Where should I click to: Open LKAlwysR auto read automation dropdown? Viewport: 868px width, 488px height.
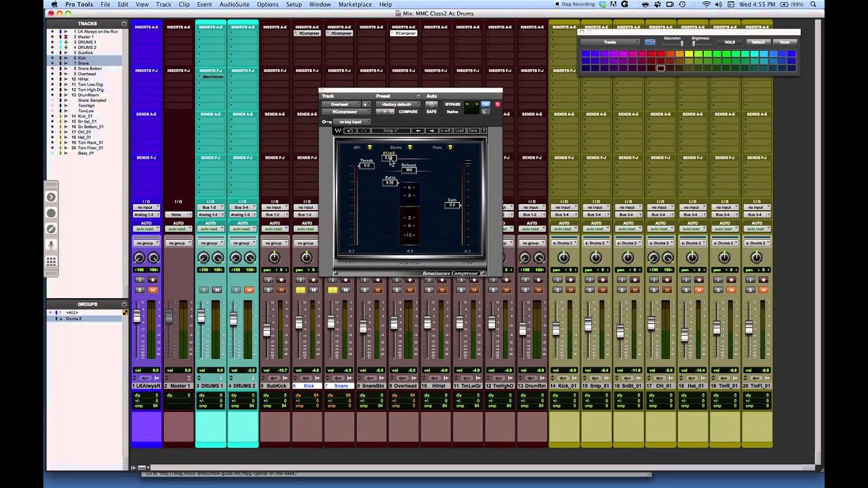146,229
